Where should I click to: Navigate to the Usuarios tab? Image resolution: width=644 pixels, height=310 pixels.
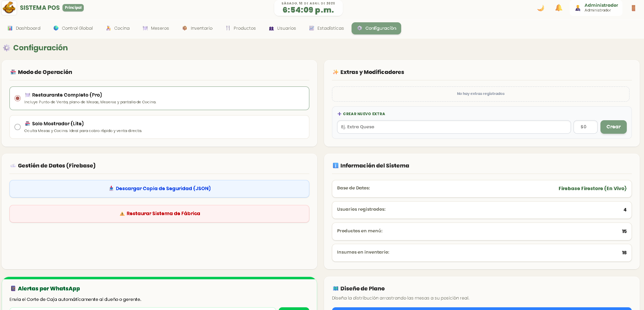(282, 28)
